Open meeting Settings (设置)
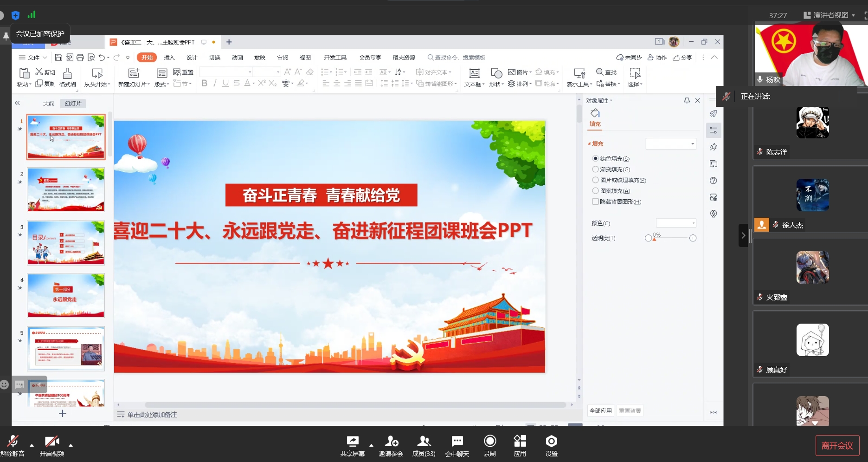Viewport: 868px width, 462px height. [x=552, y=446]
